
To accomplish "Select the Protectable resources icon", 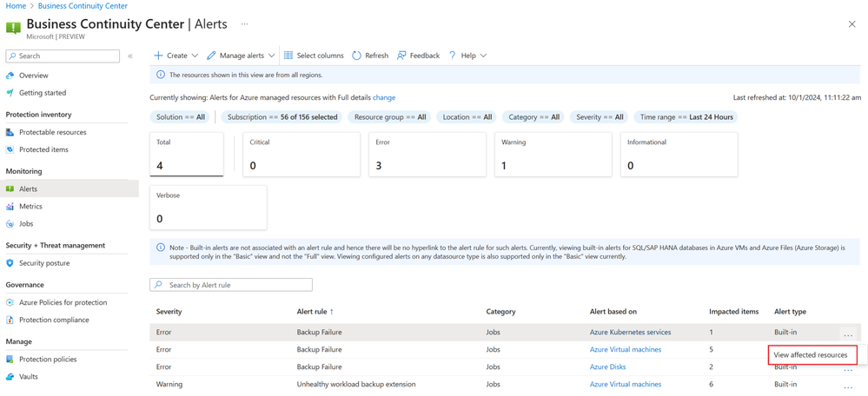I will [10, 132].
